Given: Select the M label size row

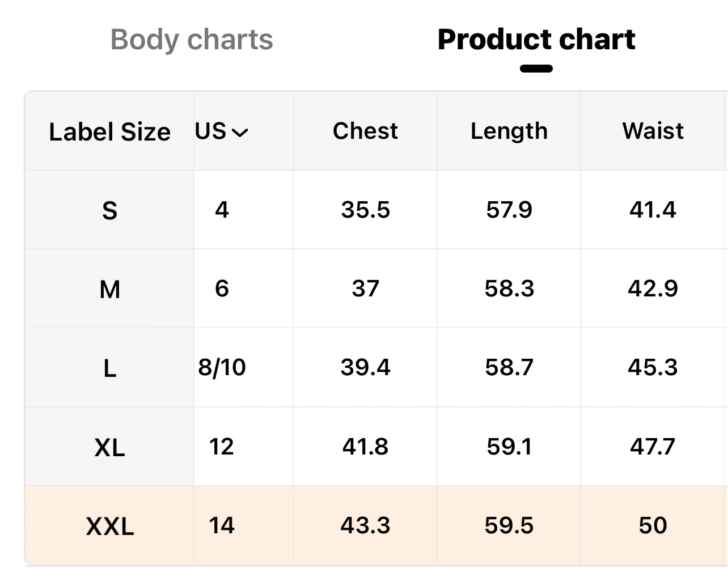Looking at the screenshot, I should 109,290.
